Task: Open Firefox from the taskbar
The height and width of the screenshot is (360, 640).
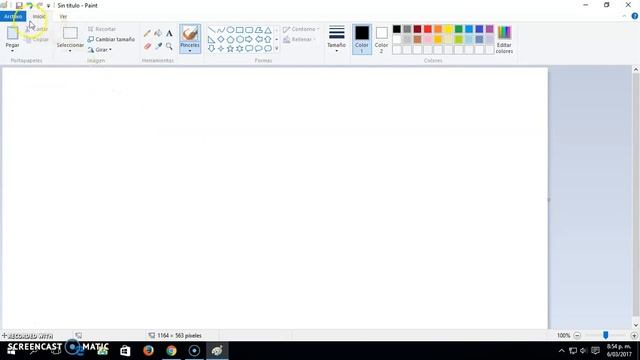Action: pos(148,350)
